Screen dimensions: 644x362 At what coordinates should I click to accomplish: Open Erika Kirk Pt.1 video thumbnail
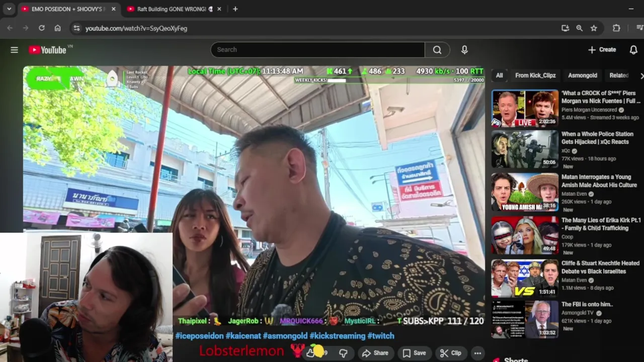pyautogui.click(x=525, y=235)
